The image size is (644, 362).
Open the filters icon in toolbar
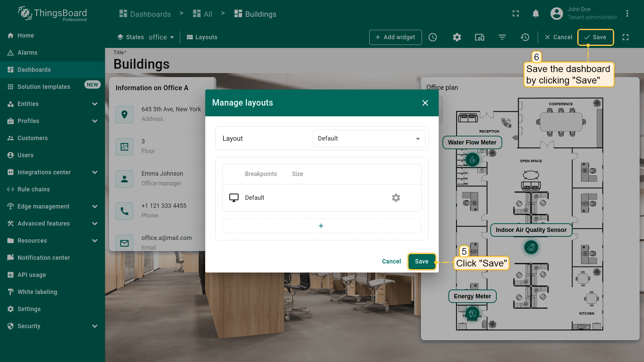tap(502, 37)
